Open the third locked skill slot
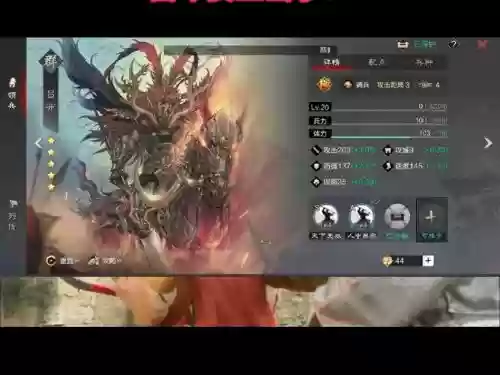The image size is (500, 375). (x=397, y=217)
